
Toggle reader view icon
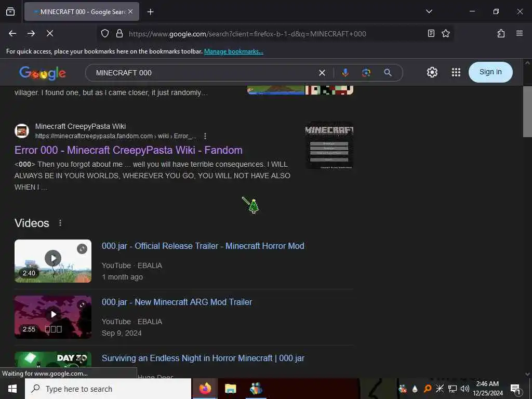431,33
